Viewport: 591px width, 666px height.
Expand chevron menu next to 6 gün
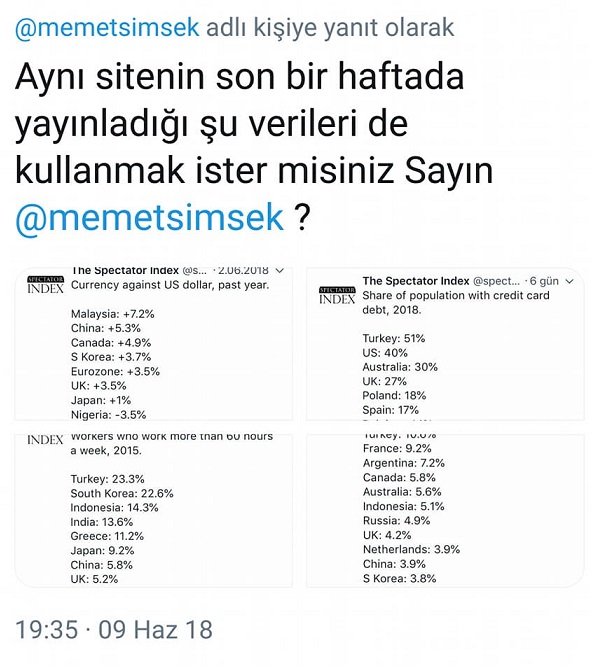(570, 281)
